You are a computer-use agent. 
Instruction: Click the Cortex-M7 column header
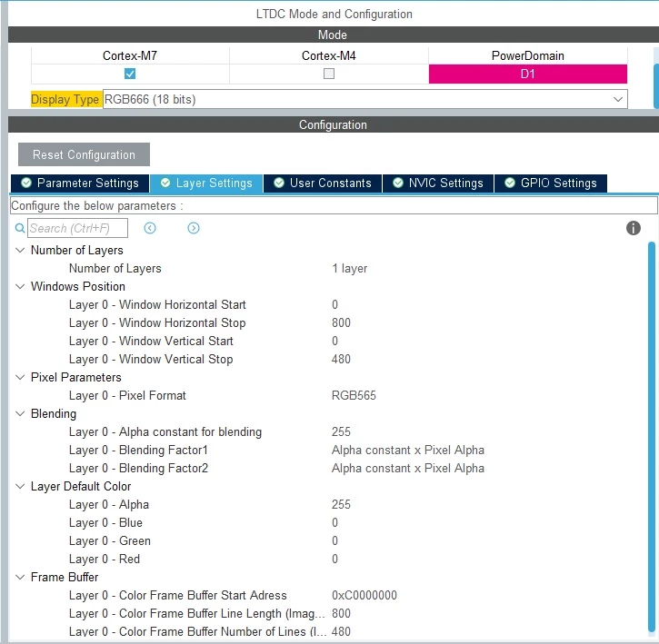(130, 55)
